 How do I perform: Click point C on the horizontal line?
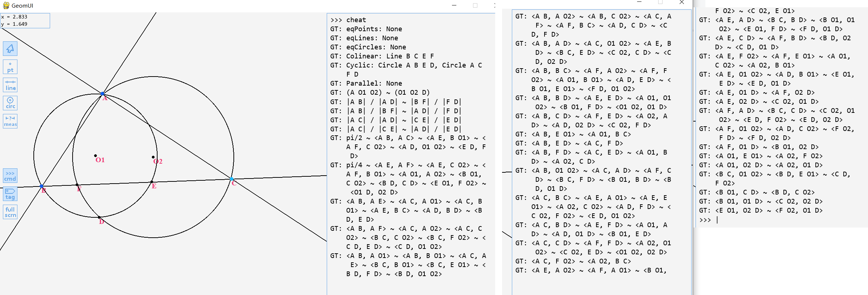232,179
